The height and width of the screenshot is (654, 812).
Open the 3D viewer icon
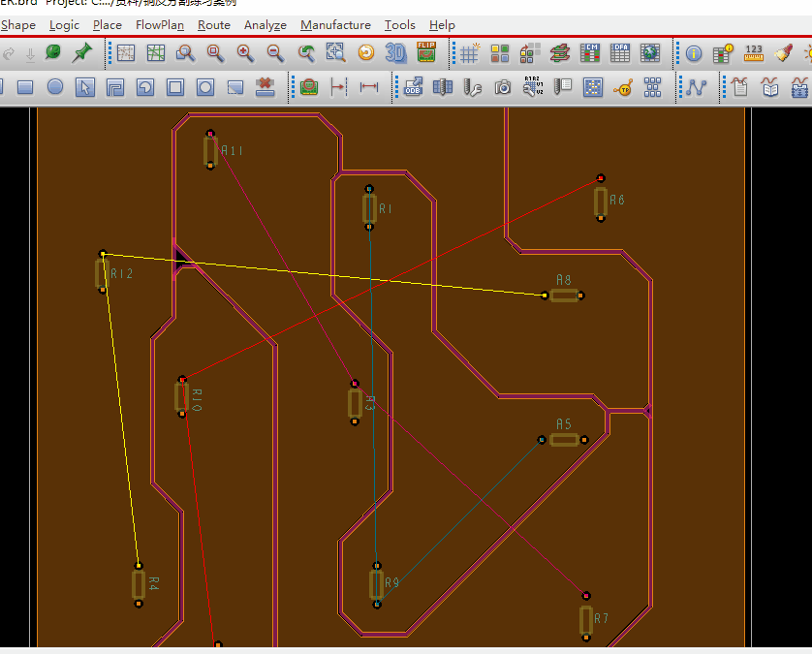point(396,53)
